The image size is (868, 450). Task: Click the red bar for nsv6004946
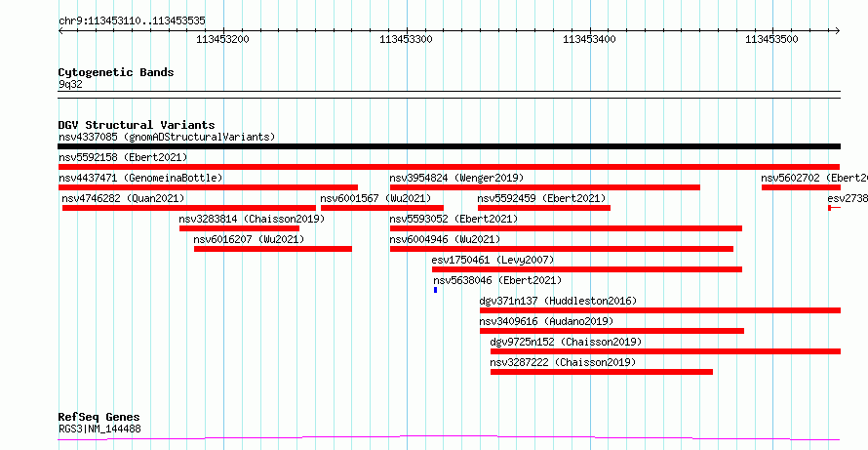(x=562, y=249)
